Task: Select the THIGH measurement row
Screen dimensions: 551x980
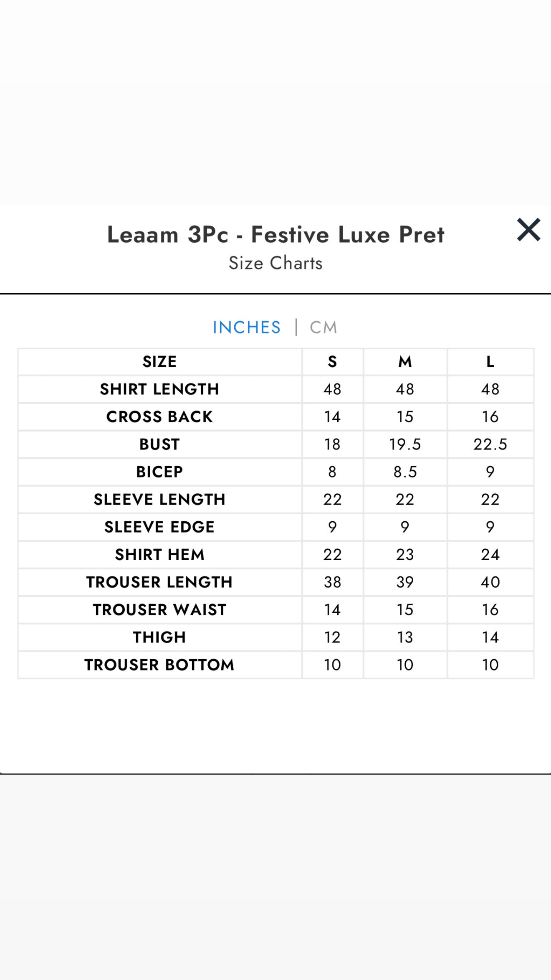Action: 160,637
